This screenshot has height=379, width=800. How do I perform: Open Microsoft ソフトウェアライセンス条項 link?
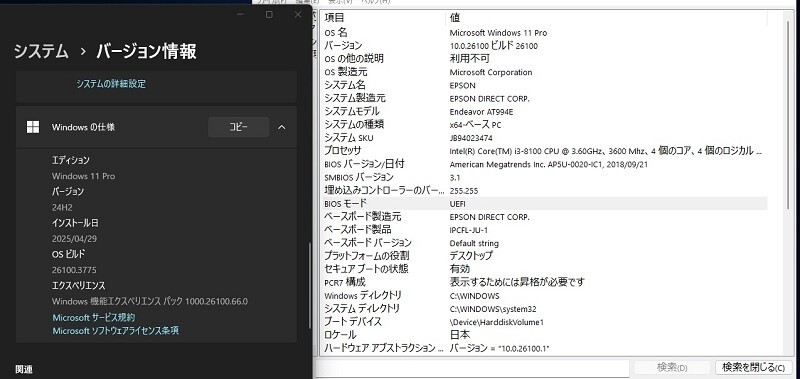(x=115, y=331)
